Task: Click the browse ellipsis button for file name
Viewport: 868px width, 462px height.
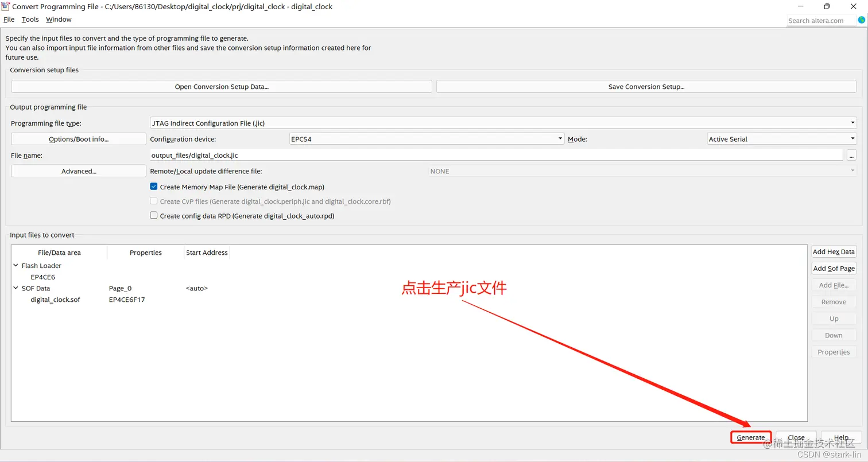Action: click(851, 155)
